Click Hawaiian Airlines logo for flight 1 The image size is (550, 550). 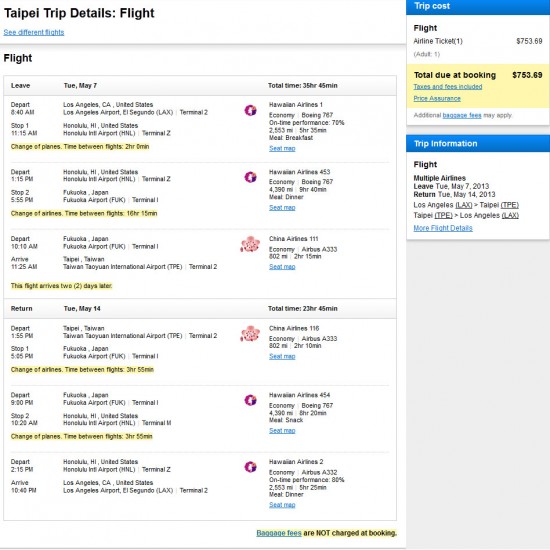coord(250,110)
